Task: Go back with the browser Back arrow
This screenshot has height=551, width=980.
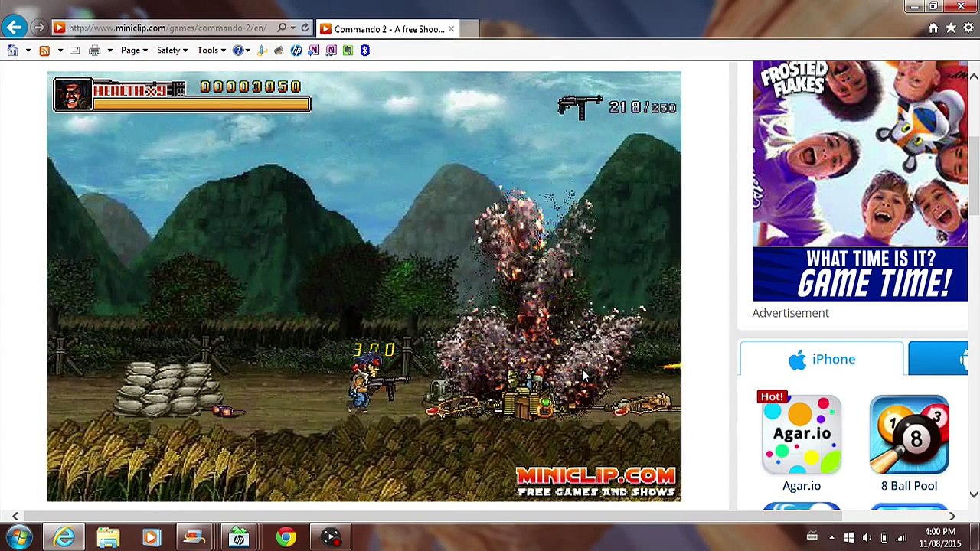Action: coord(14,28)
